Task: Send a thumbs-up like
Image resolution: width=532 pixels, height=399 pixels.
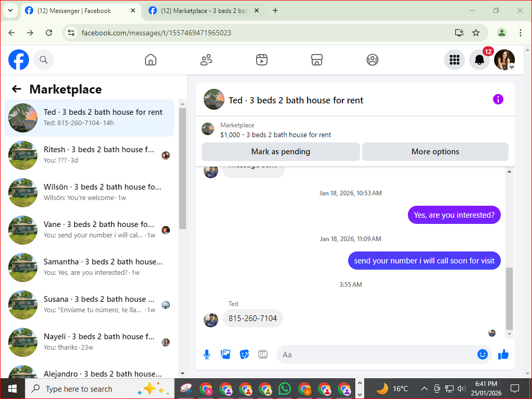Action: (x=503, y=354)
